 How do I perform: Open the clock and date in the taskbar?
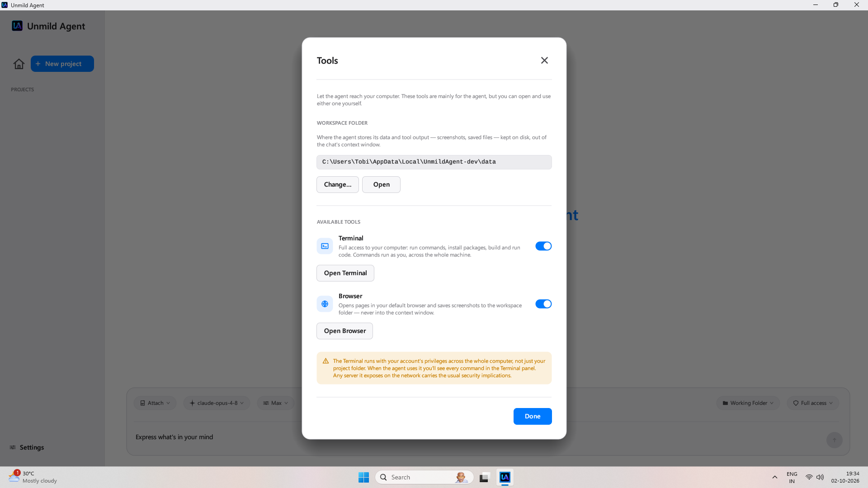tap(845, 477)
